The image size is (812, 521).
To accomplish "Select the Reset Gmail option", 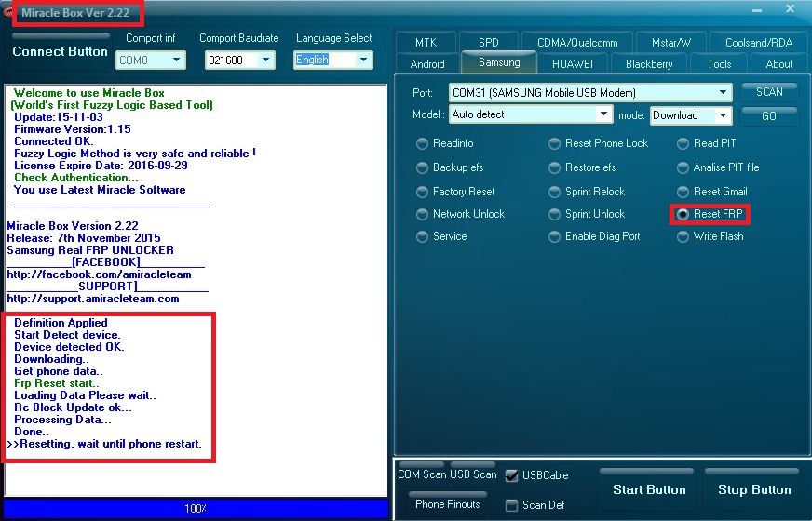I will tap(683, 192).
